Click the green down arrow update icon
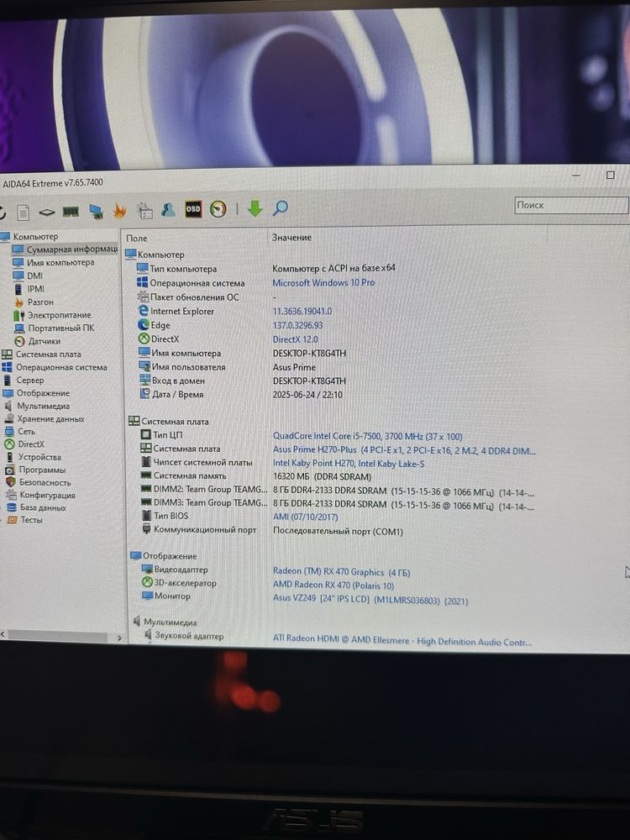The height and width of the screenshot is (840, 630). [255, 207]
